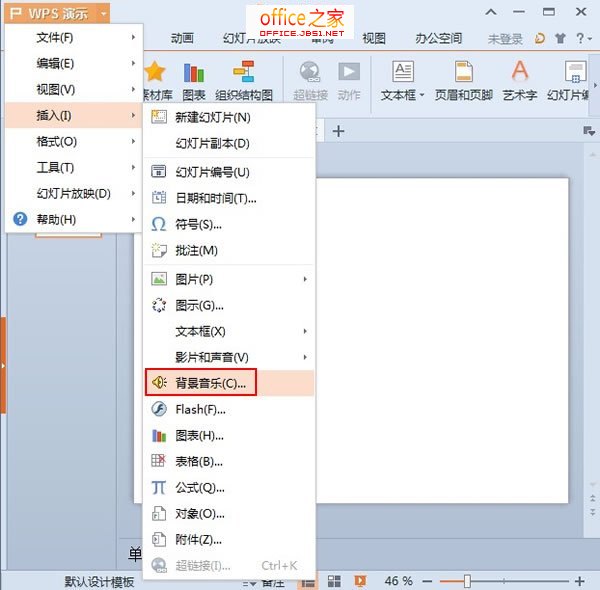
Task: Open the WPS 演示 application menu button
Action: tap(57, 13)
